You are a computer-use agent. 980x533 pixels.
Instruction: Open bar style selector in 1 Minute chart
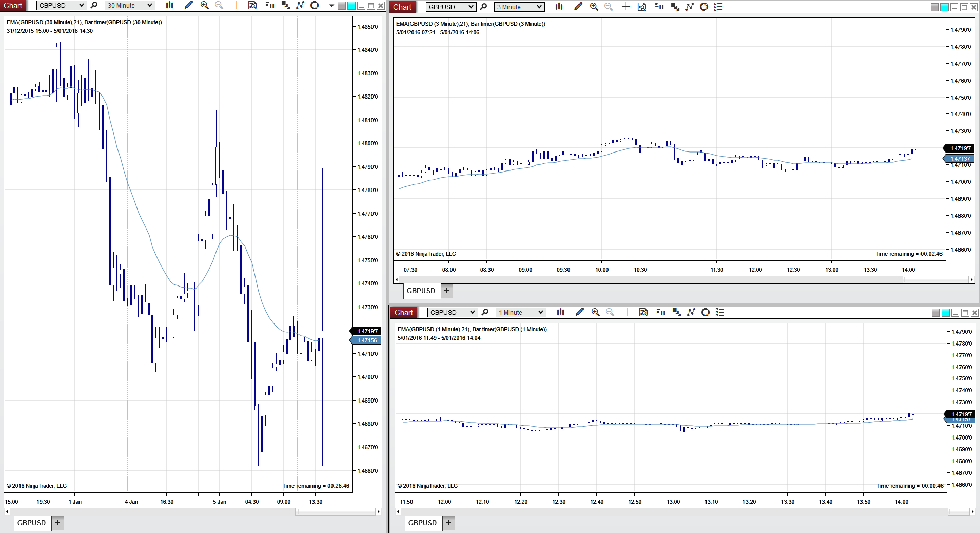pyautogui.click(x=560, y=312)
